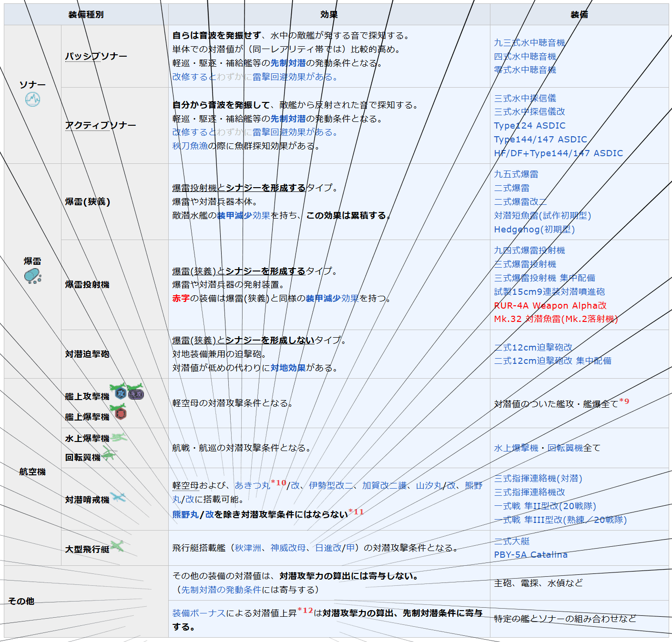Click the green 水上爆撃機 seaplane icon

[119, 437]
